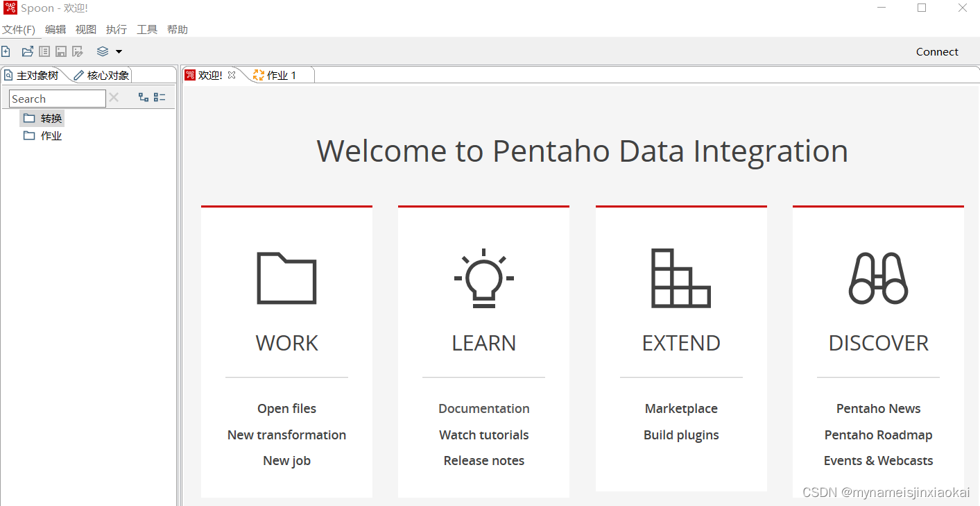The image size is (980, 506).
Task: Click the DISCOVER heading
Action: 879,343
